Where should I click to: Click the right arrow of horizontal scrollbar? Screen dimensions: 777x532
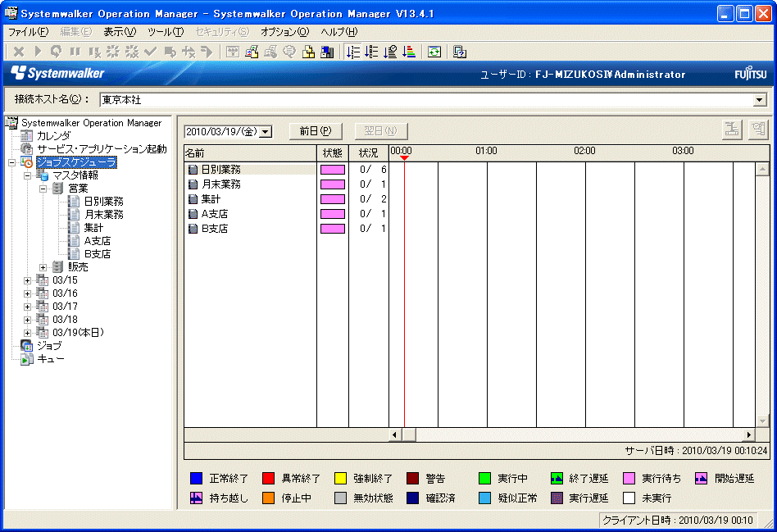(x=748, y=434)
